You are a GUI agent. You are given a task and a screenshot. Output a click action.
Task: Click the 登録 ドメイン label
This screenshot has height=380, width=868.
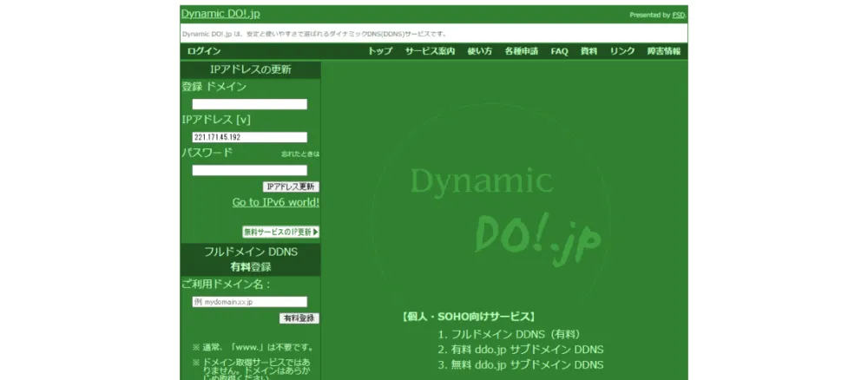pyautogui.click(x=214, y=87)
